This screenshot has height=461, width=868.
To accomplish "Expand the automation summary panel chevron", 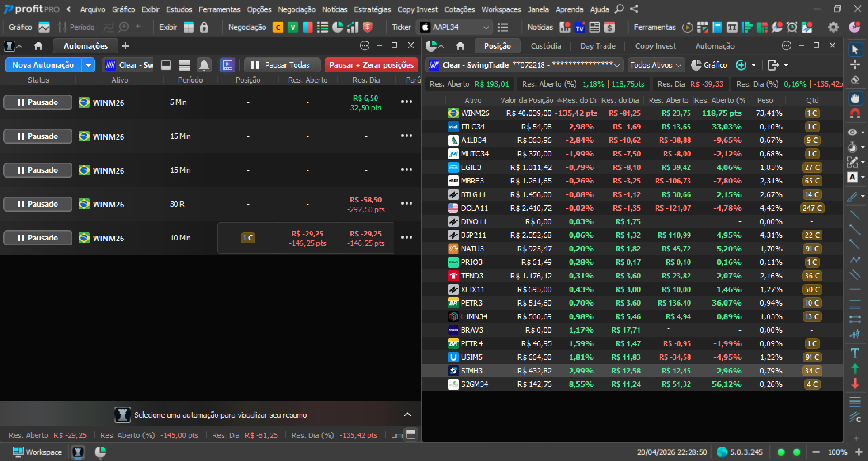I will 407,414.
